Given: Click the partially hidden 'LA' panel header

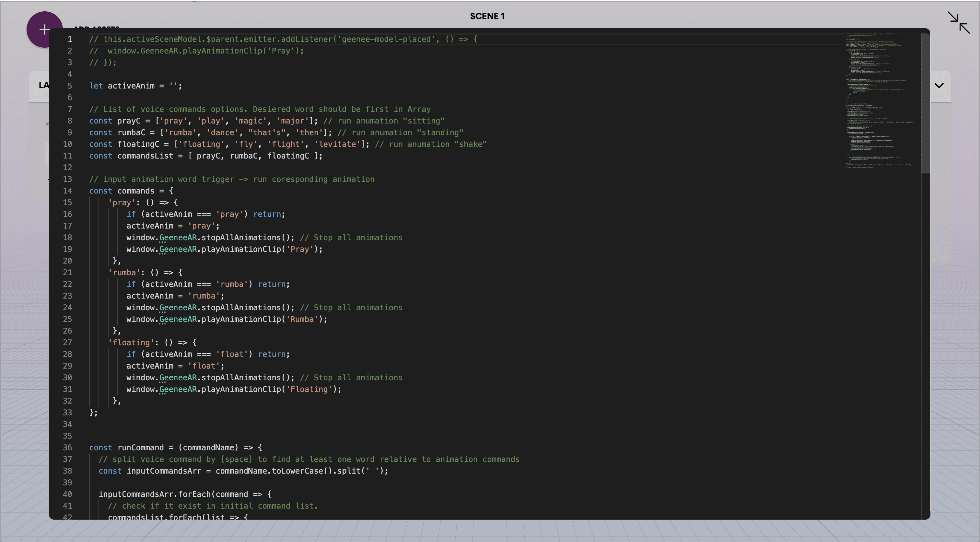Looking at the screenshot, I should pyautogui.click(x=43, y=85).
